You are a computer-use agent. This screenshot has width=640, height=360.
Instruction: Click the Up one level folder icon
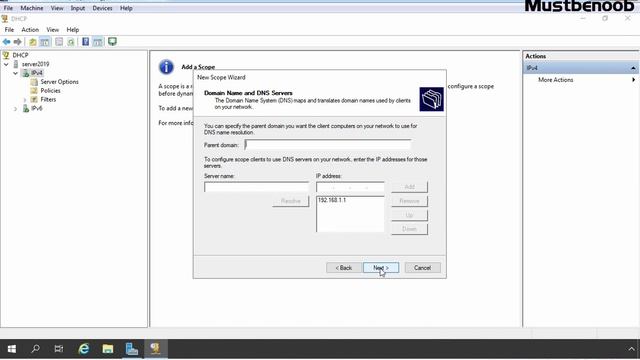33,42
